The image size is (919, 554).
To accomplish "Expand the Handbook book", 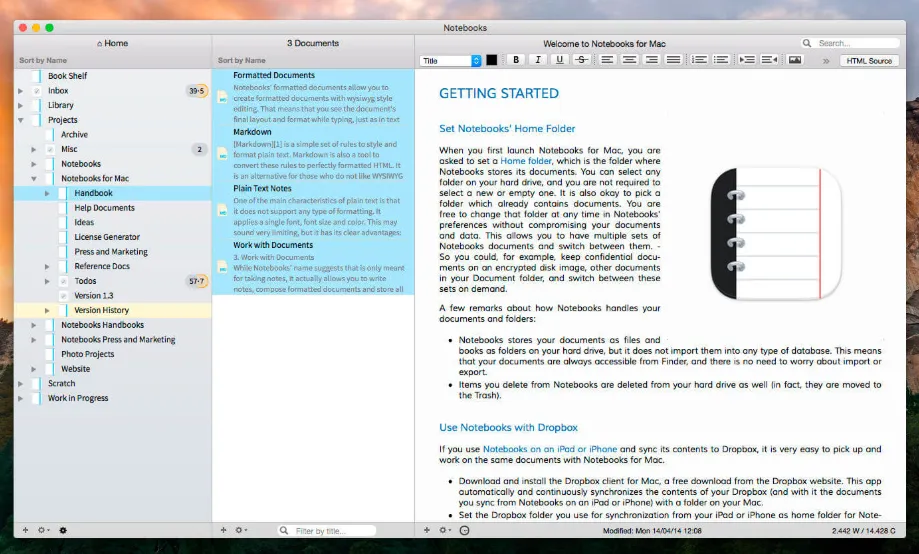I will click(47, 193).
